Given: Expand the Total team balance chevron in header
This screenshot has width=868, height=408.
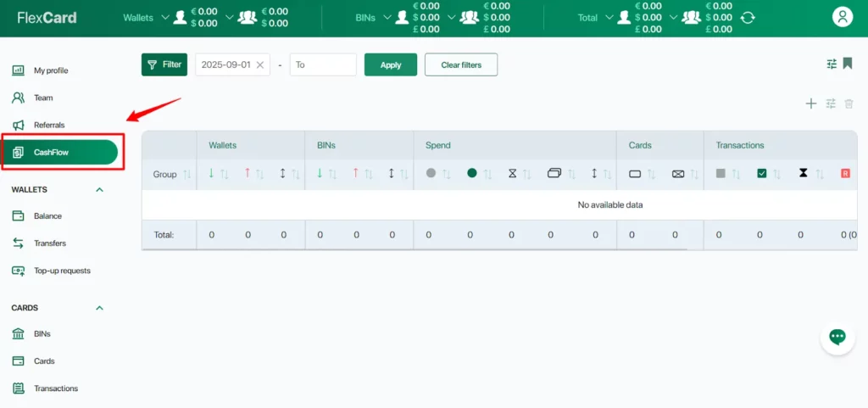Looking at the screenshot, I should [674, 17].
